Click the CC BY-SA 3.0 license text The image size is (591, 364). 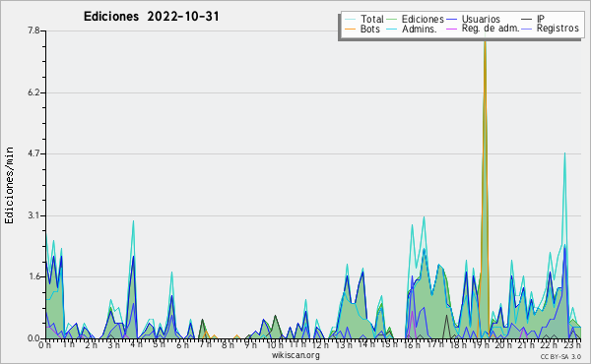(560, 357)
